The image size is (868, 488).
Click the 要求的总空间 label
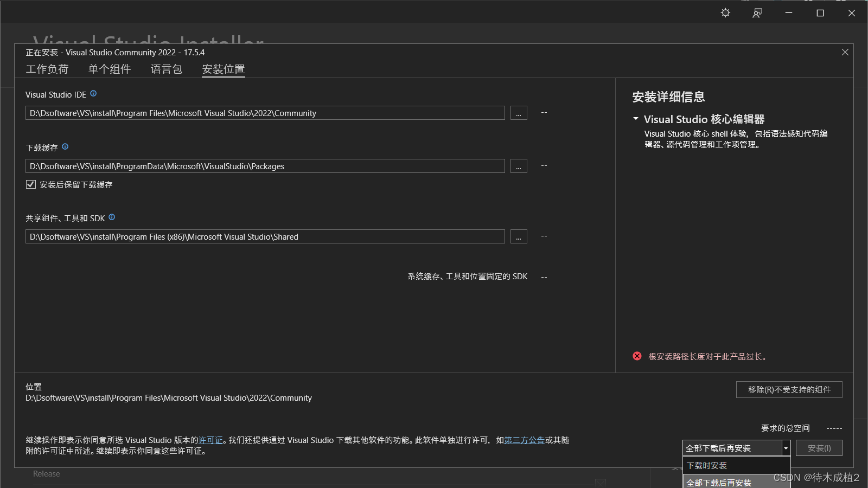[786, 428]
